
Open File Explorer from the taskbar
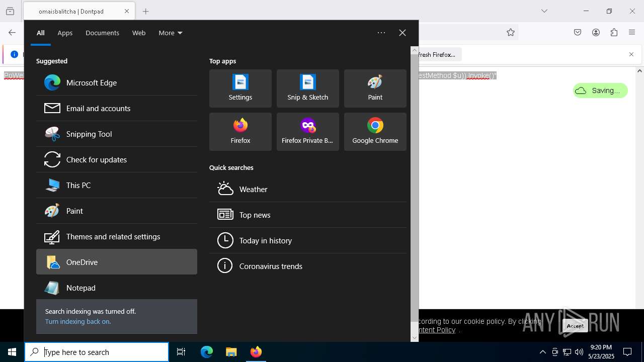[231, 352]
